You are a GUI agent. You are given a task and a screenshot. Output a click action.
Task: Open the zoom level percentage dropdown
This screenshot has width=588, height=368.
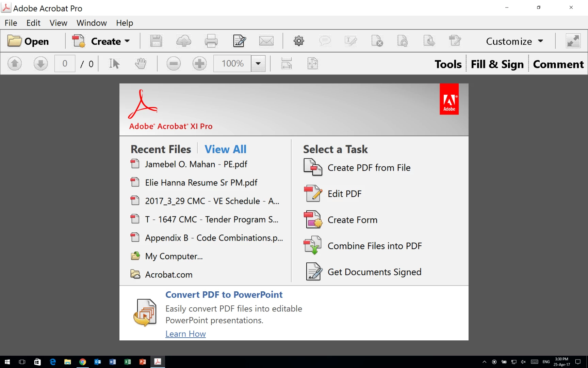[258, 63]
